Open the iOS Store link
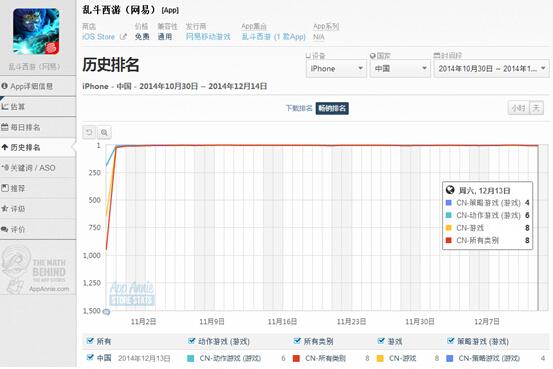553x369 pixels. point(98,37)
